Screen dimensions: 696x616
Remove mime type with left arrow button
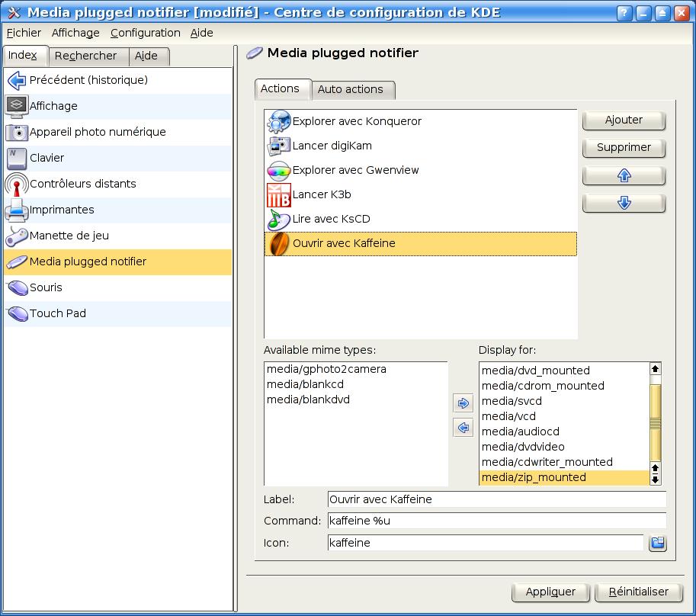[463, 428]
